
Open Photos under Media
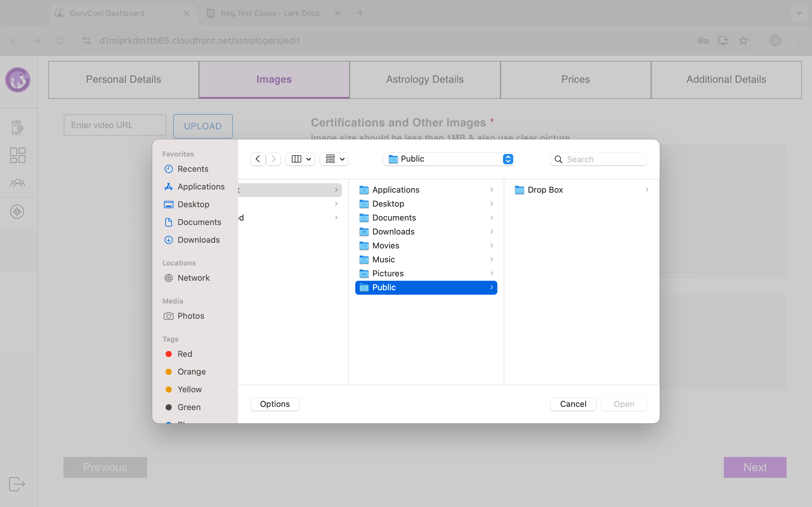[191, 316]
